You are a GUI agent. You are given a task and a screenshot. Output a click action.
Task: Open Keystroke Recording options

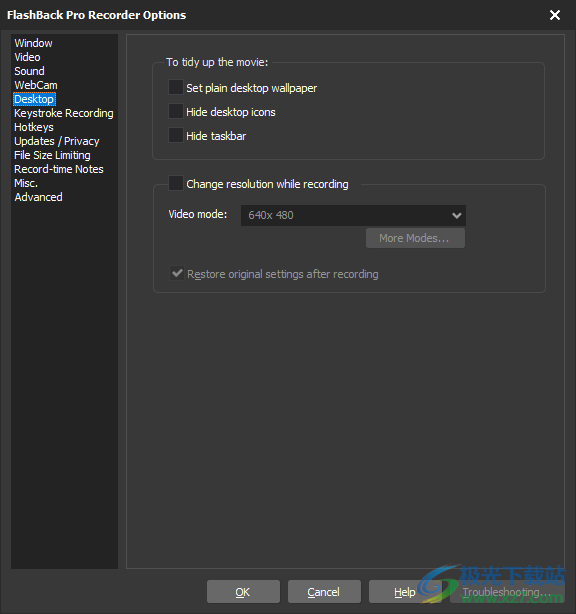64,113
